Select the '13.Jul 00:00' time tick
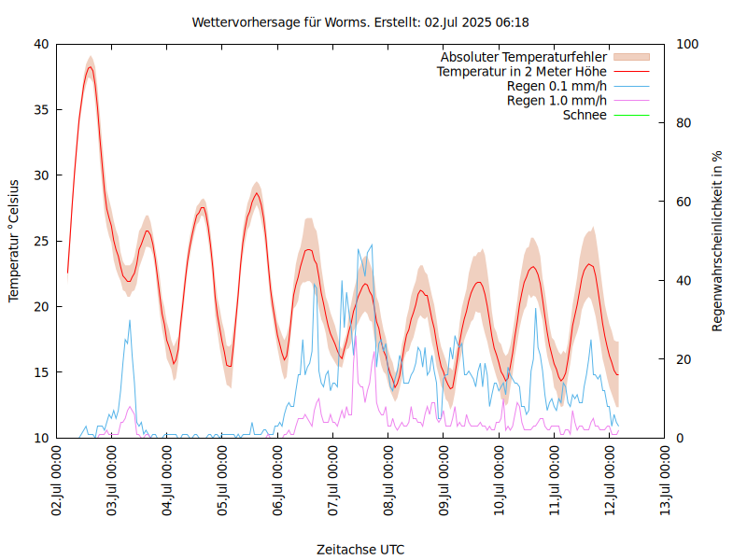 [x=666, y=482]
